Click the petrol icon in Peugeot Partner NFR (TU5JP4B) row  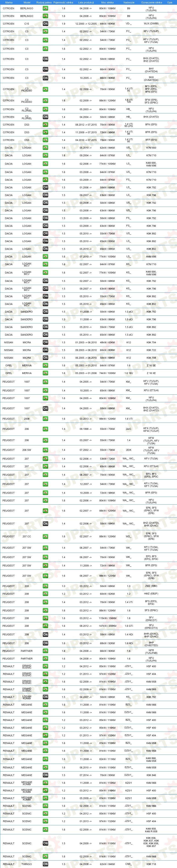(x=45, y=651)
